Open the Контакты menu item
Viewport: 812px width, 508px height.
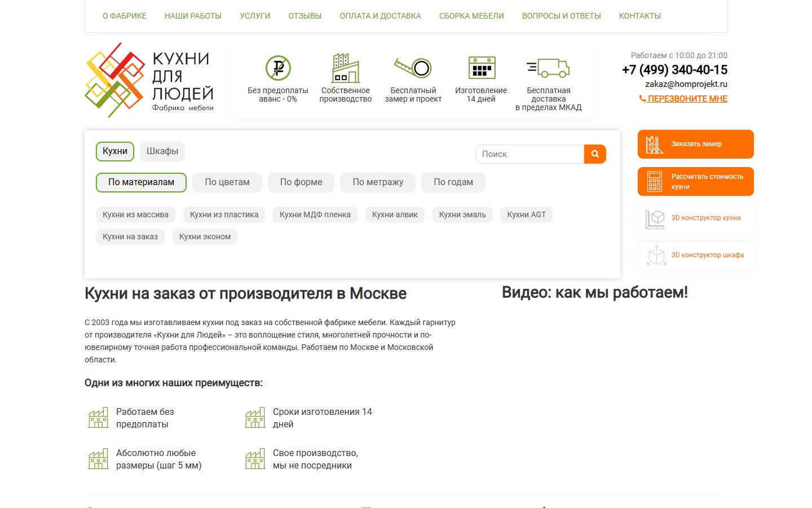(x=640, y=16)
